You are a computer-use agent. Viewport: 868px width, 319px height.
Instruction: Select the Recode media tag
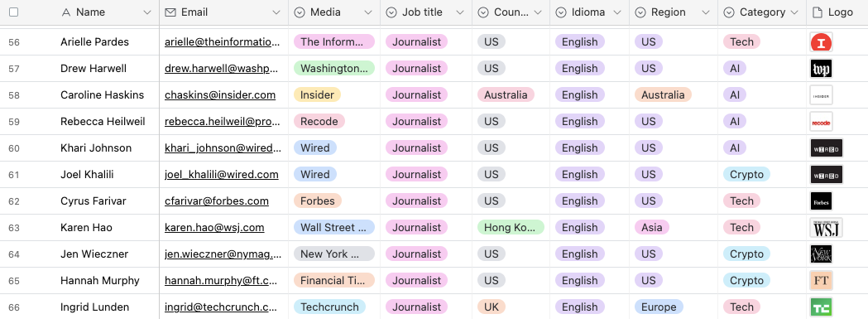point(319,122)
